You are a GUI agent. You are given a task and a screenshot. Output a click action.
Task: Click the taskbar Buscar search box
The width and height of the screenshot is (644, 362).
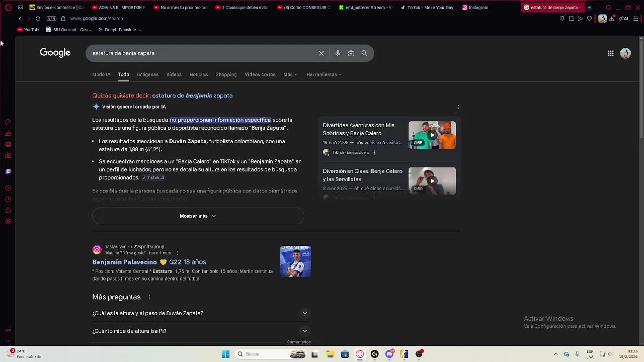click(272, 354)
